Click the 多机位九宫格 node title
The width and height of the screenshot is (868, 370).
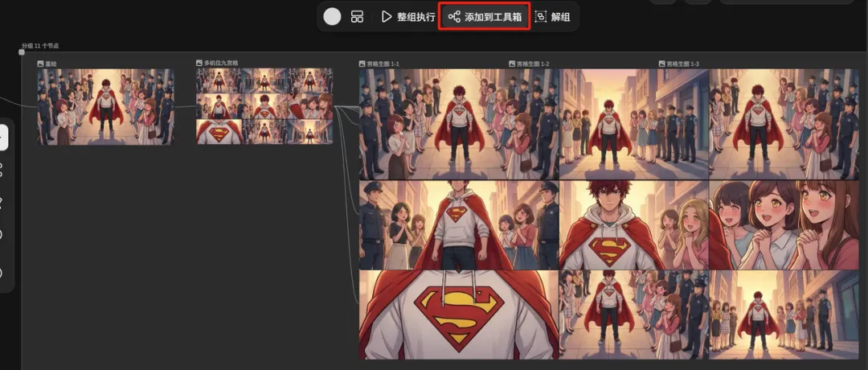(x=220, y=64)
